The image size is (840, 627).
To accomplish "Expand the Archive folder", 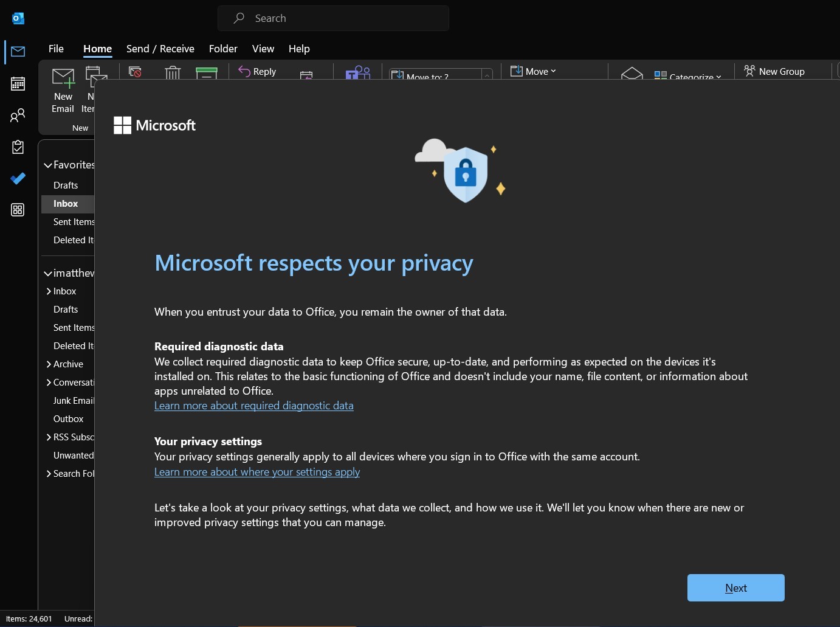I will [x=49, y=364].
